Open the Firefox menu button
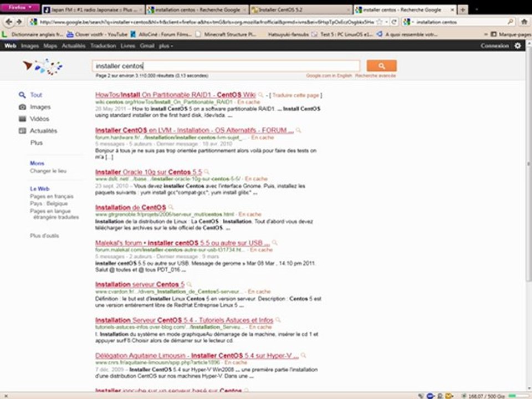Image resolution: width=532 pixels, height=399 pixels. pos(20,7)
